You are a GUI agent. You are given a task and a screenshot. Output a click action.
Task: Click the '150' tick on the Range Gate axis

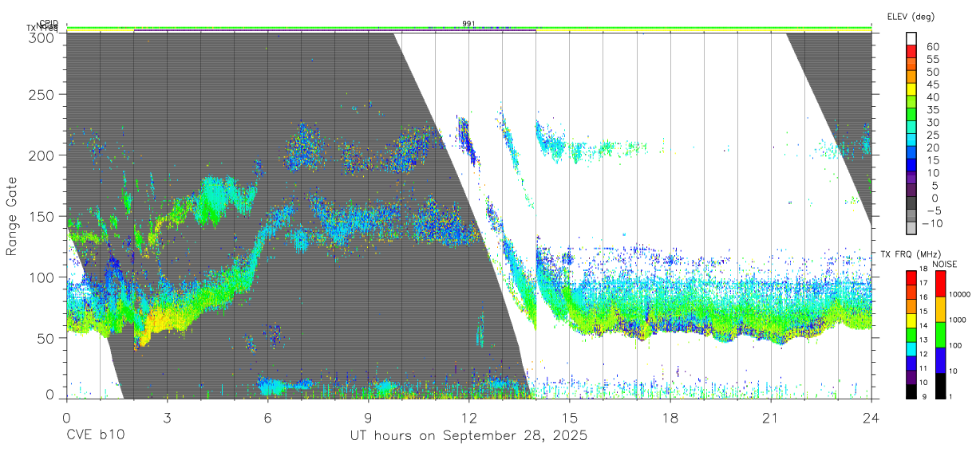42,216
